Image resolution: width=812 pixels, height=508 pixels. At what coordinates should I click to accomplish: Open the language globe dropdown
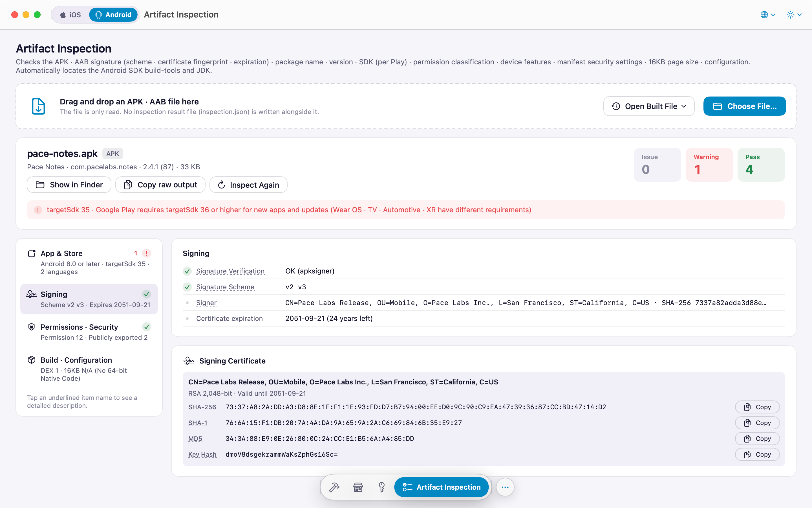coord(768,15)
